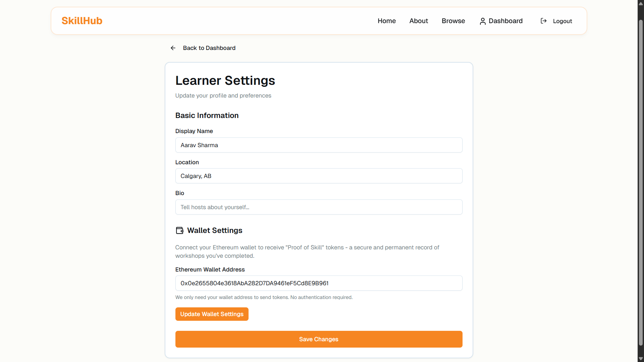Click the back arrow icon
This screenshot has width=644, height=362.
[173, 48]
